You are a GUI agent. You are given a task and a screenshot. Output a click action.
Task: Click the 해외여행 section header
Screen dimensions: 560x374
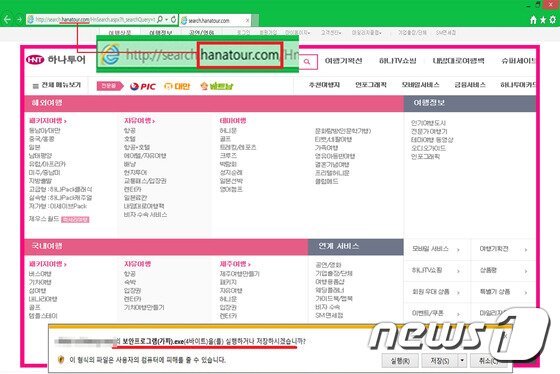pos(214,103)
